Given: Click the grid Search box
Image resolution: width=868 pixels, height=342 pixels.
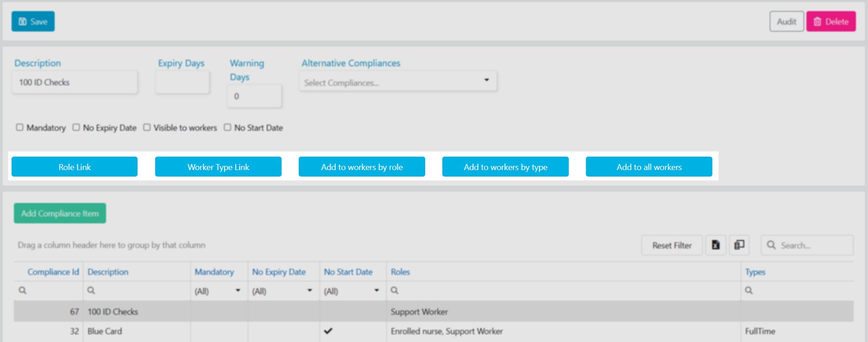Looking at the screenshot, I should 807,245.
